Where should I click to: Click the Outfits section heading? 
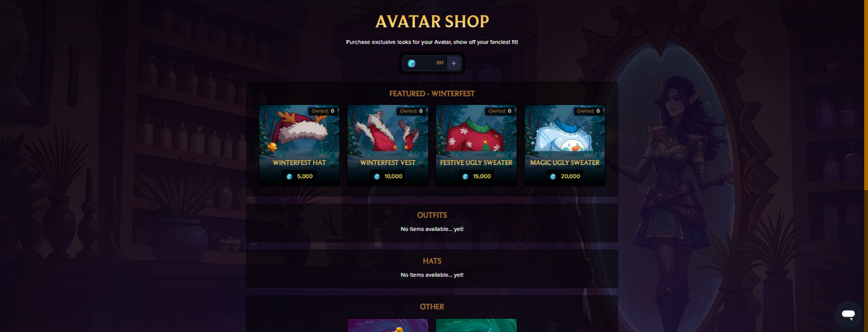pos(432,215)
